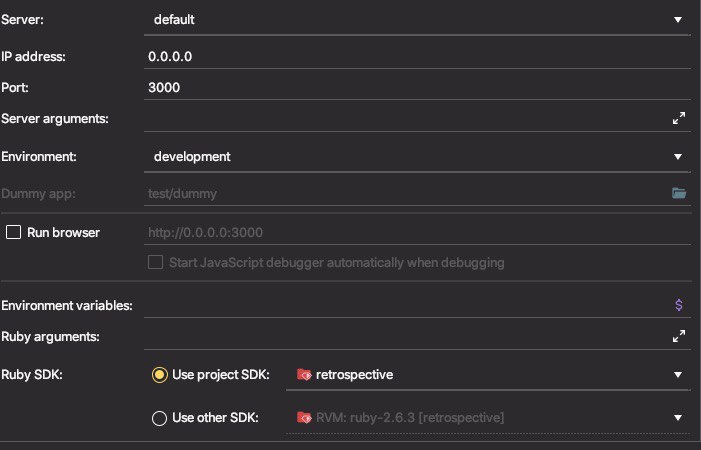Toggle Start JavaScript debugger automatically checkbox

155,262
